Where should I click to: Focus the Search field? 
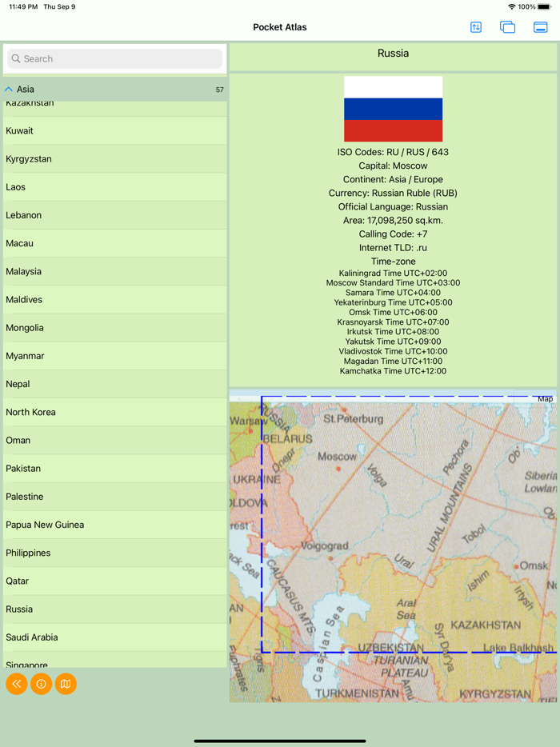[115, 58]
